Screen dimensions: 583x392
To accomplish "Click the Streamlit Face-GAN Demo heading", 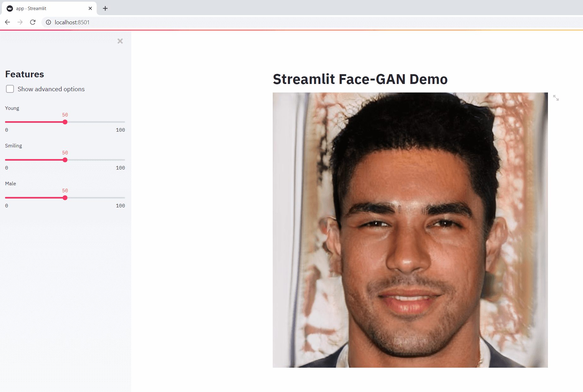I will point(360,79).
